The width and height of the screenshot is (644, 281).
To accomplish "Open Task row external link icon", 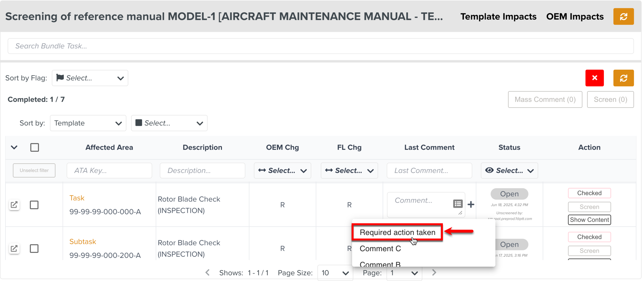I will (14, 205).
